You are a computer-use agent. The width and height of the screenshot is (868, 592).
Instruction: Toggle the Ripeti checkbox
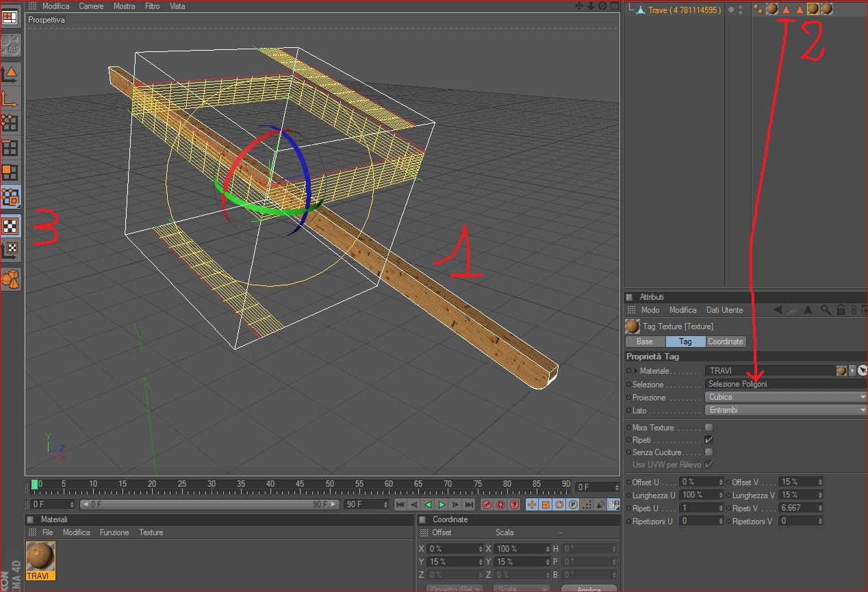[x=709, y=440]
